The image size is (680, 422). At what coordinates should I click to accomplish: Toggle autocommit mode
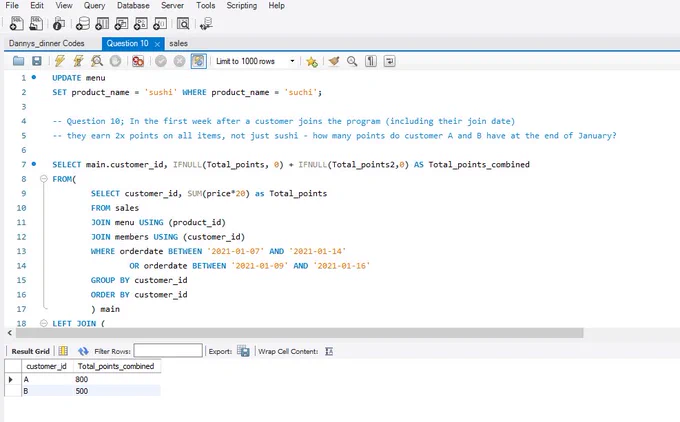(198, 61)
